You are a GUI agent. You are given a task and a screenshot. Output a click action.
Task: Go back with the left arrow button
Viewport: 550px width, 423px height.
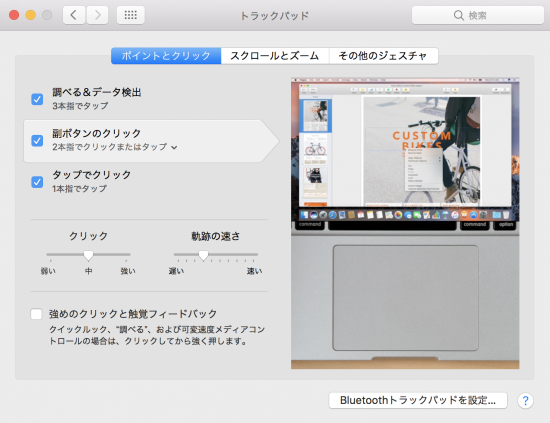coord(74,15)
